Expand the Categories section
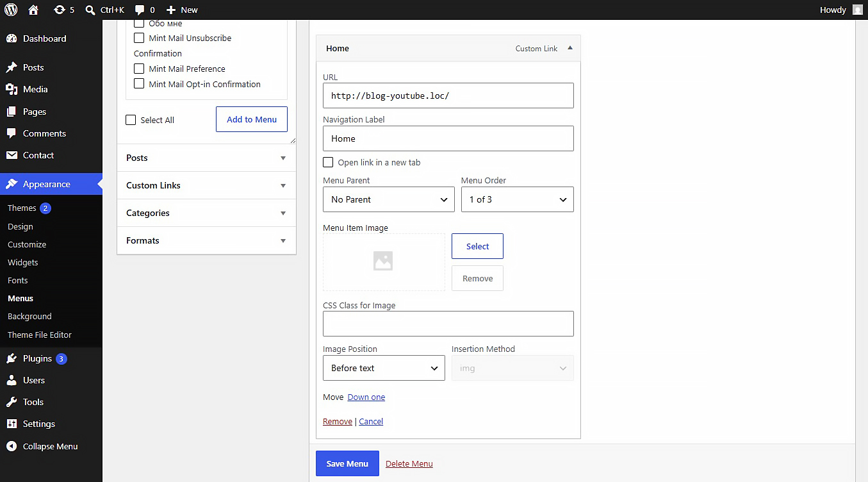Image resolution: width=868 pixels, height=482 pixels. coord(206,213)
